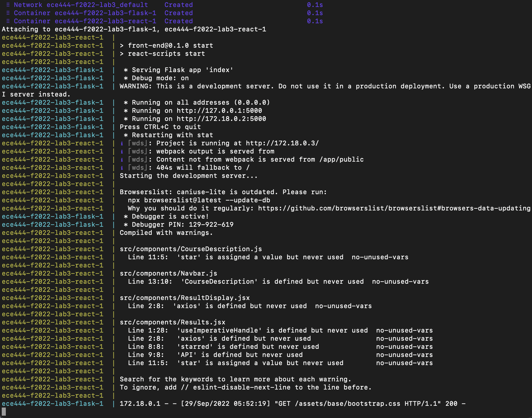The width and height of the screenshot is (532, 418).
Task: Click src/components/CourseDescription.js file path
Action: [191, 249]
